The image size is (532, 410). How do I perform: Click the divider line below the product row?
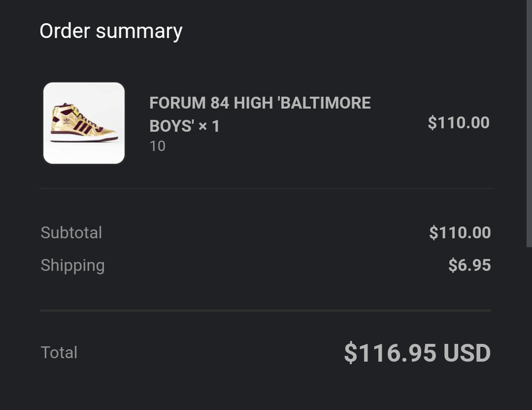click(x=266, y=188)
